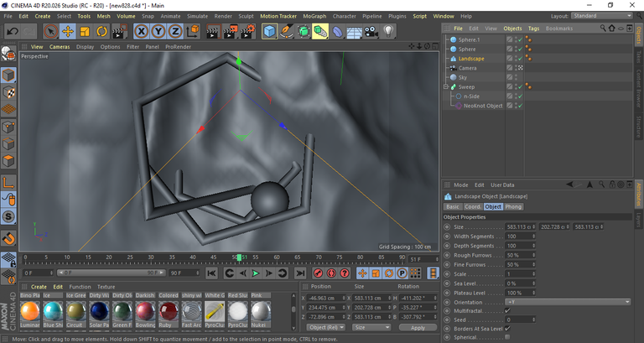
Task: Toggle n-Side enabled checkmark
Action: (x=521, y=96)
